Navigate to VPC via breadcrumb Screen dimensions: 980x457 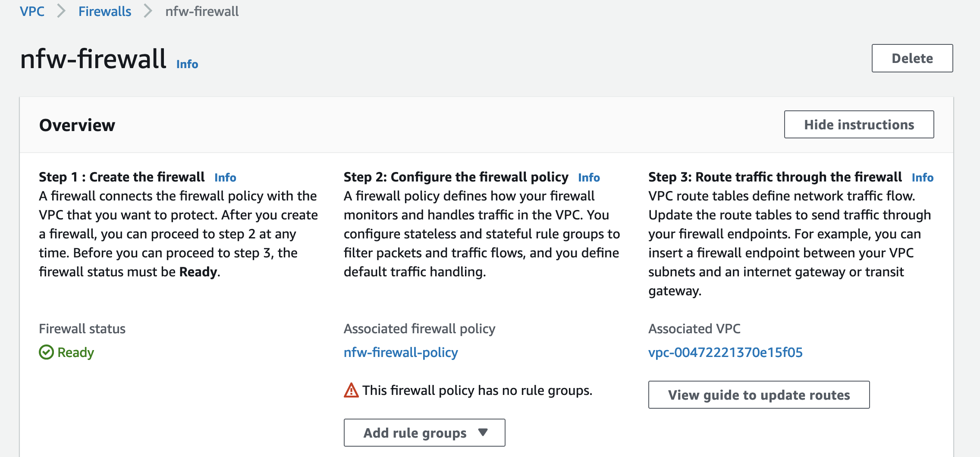[x=32, y=11]
